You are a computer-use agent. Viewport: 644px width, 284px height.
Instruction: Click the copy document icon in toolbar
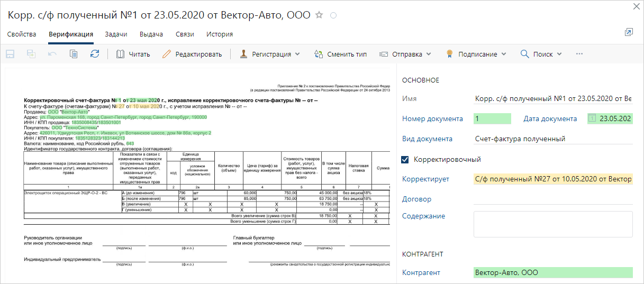tap(74, 54)
